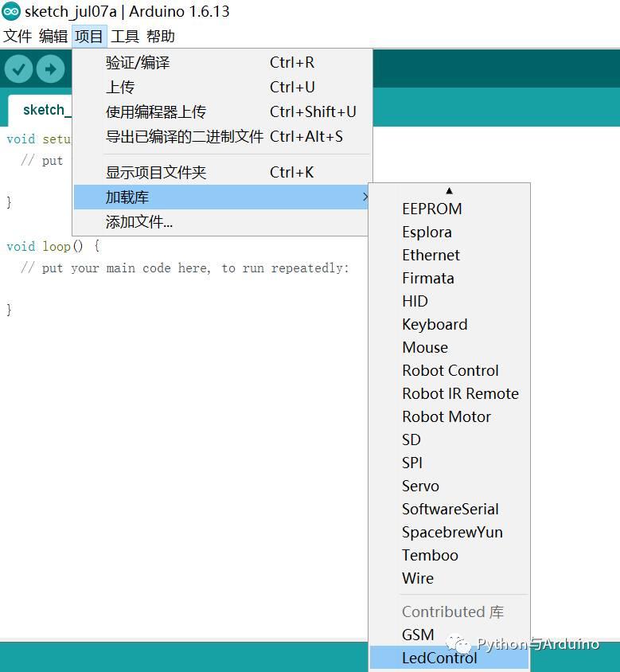Select the SD library
The image size is (620, 672).
tap(449, 440)
